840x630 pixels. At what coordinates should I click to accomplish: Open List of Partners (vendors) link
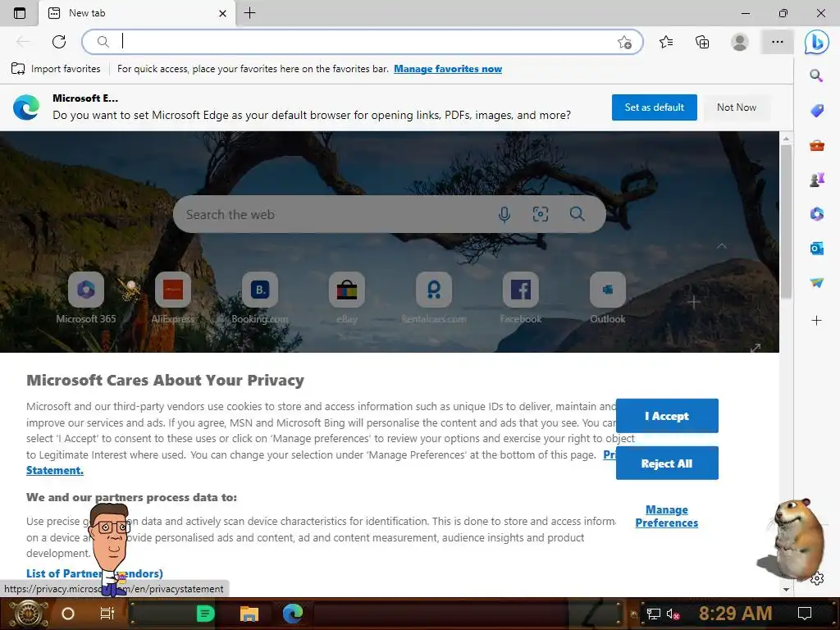pos(94,573)
